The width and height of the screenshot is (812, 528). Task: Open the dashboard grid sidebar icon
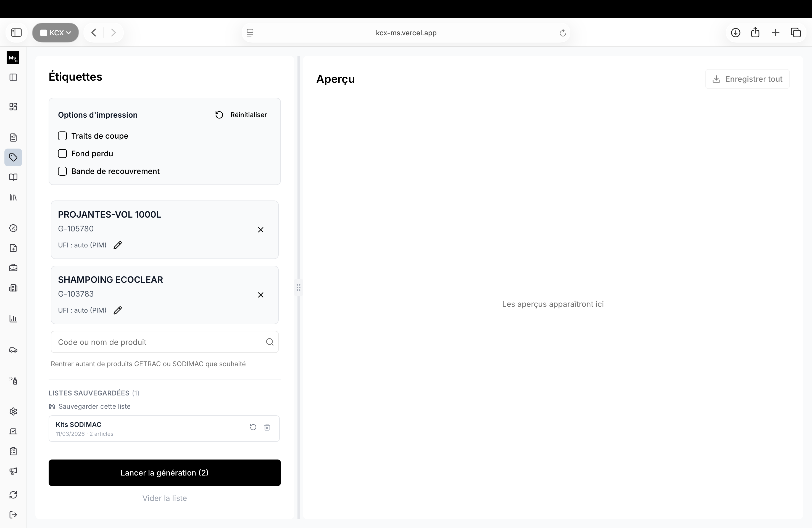click(x=13, y=107)
